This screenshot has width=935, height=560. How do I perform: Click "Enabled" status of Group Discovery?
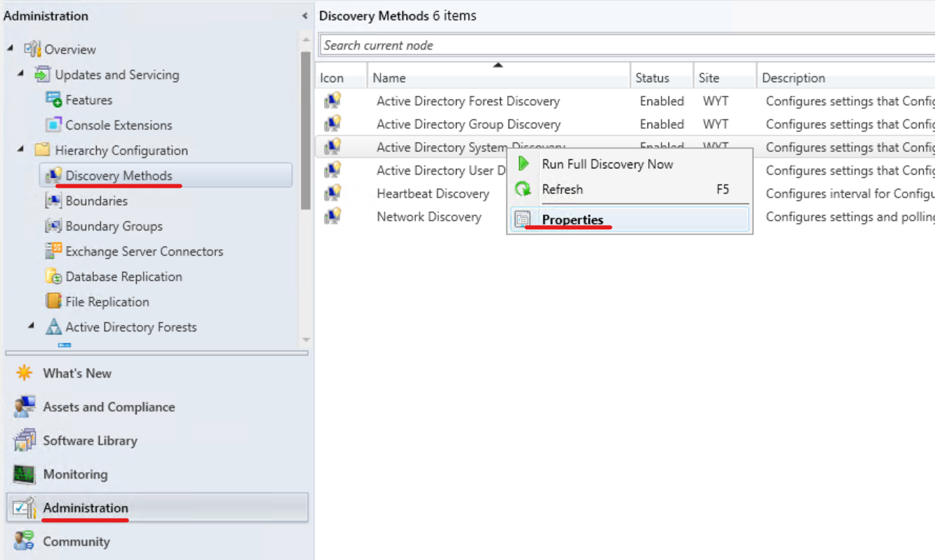[x=661, y=124]
